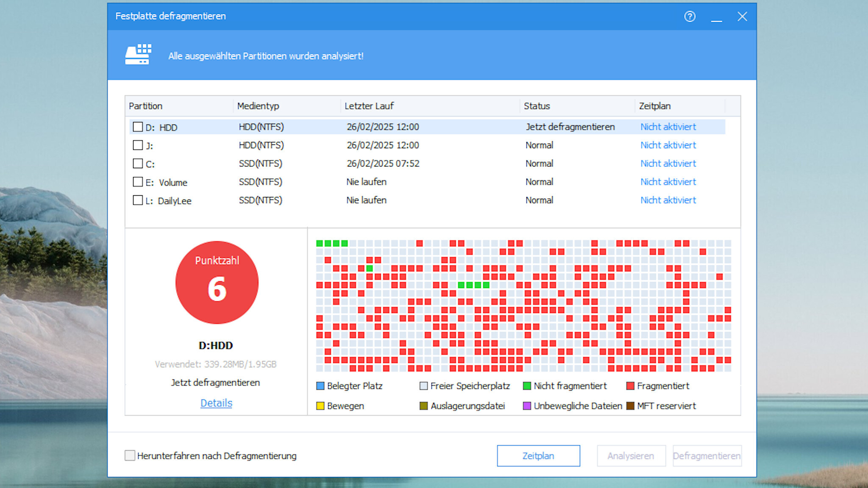Click the Analysieren button
868x488 pixels.
click(x=631, y=455)
